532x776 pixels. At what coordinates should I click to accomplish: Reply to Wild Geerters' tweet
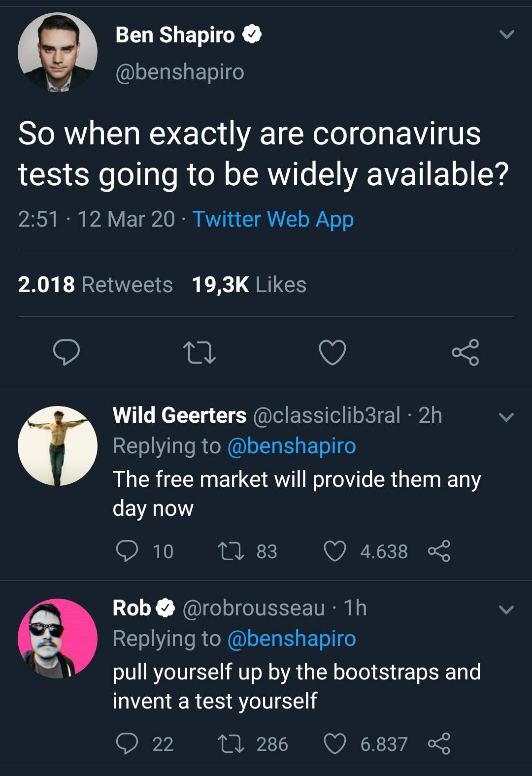pos(127,551)
